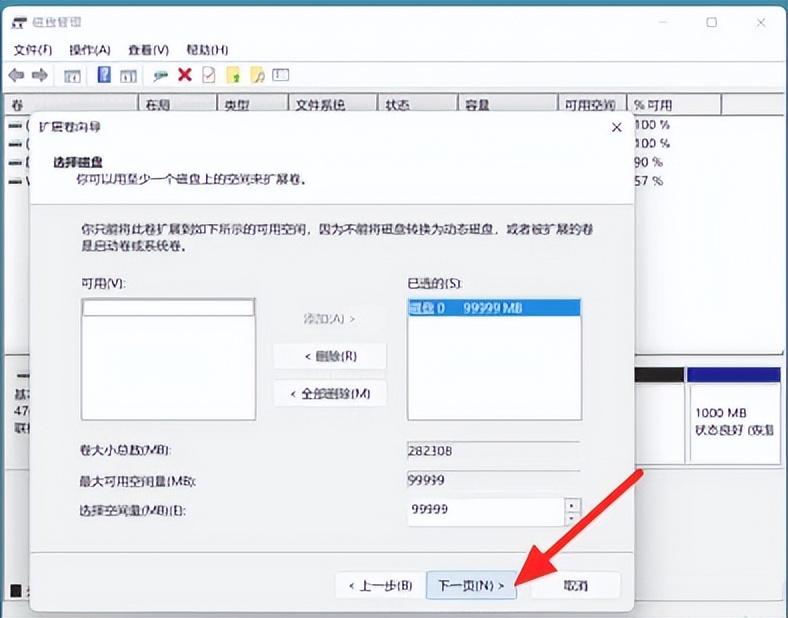Decrease space amount with down spinner arrow
Image resolution: width=788 pixels, height=618 pixels.
571,518
